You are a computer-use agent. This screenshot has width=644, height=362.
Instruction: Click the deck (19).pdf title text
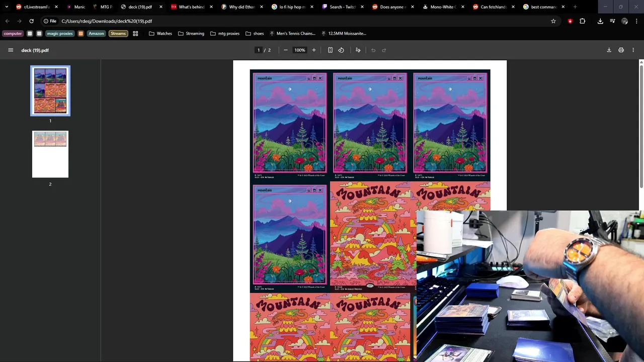(x=35, y=50)
